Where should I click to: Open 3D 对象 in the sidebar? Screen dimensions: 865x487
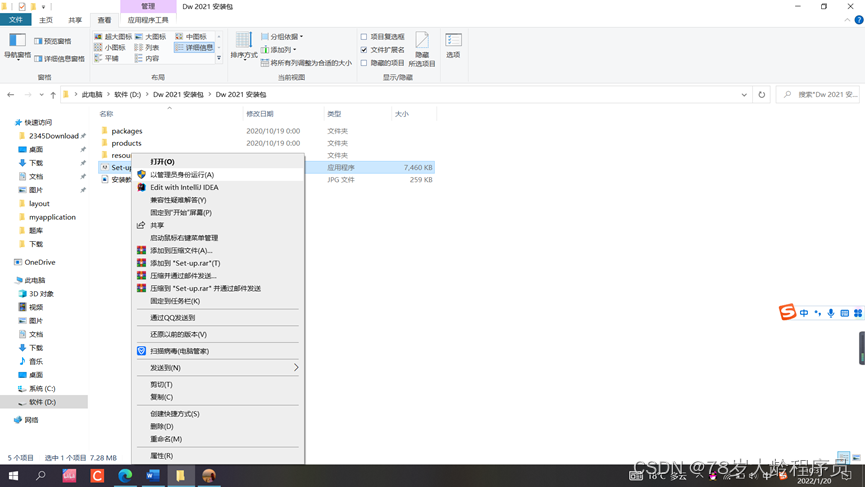point(41,293)
